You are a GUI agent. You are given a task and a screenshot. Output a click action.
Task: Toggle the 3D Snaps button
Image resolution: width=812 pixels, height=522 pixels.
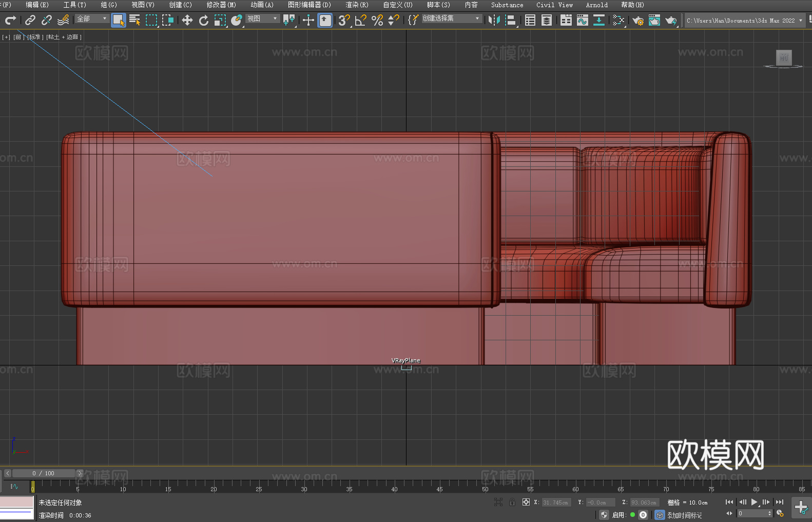[x=344, y=20]
